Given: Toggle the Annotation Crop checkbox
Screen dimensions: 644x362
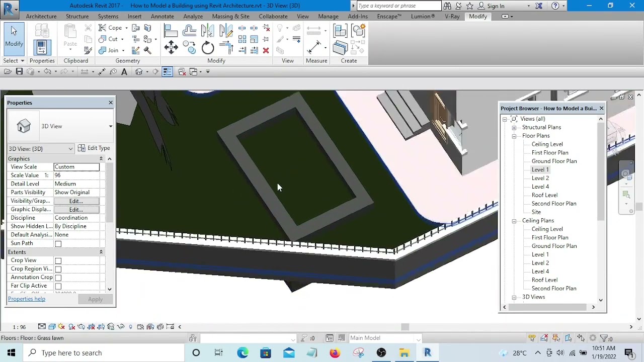Looking at the screenshot, I should point(58,278).
